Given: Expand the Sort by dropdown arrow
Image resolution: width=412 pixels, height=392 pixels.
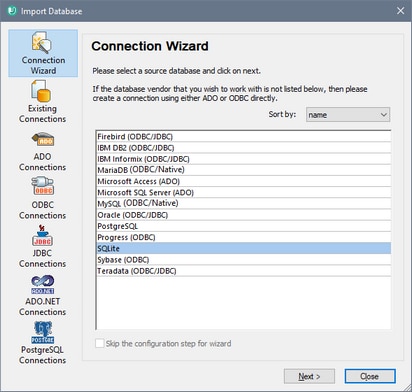Looking at the screenshot, I should click(384, 115).
